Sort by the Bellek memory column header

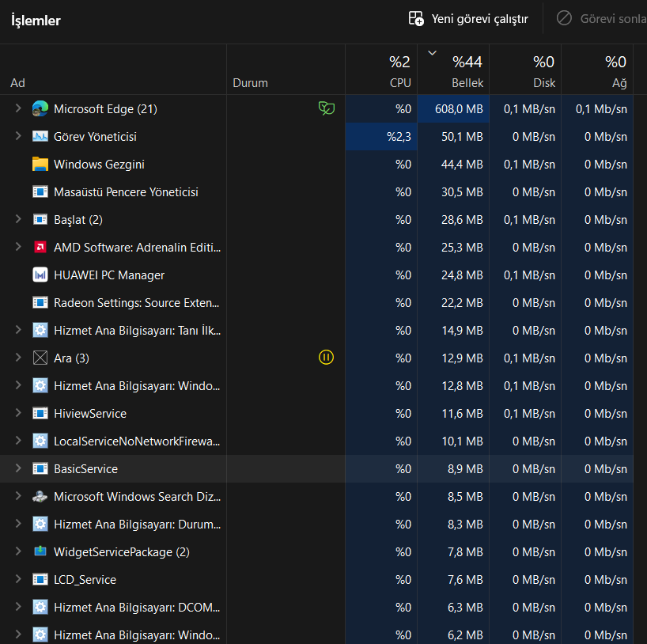[x=453, y=70]
